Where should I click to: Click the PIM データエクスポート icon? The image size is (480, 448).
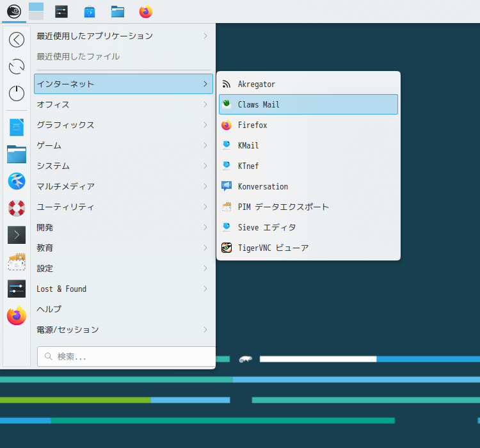click(227, 207)
